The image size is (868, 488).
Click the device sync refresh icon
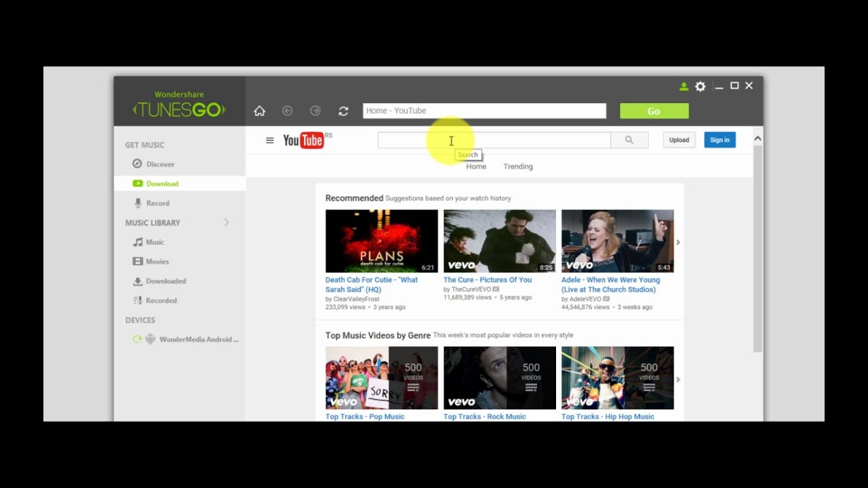pyautogui.click(x=137, y=340)
